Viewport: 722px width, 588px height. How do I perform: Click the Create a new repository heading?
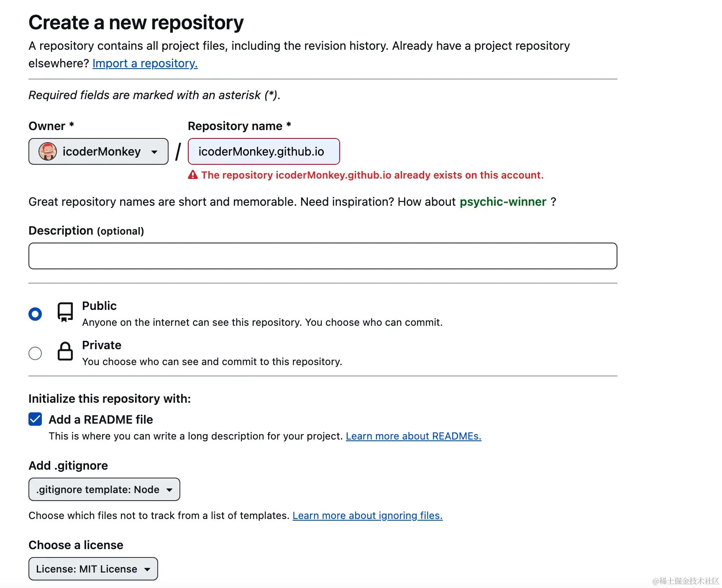point(136,23)
